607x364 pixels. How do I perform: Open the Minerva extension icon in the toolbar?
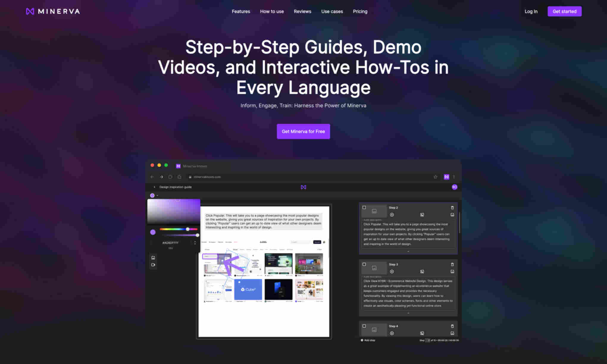446,177
